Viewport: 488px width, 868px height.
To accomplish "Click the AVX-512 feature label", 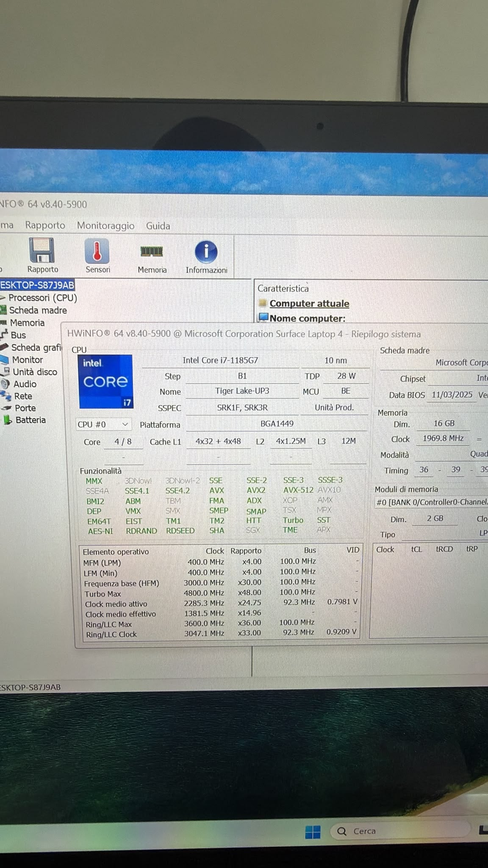I will [x=298, y=490].
